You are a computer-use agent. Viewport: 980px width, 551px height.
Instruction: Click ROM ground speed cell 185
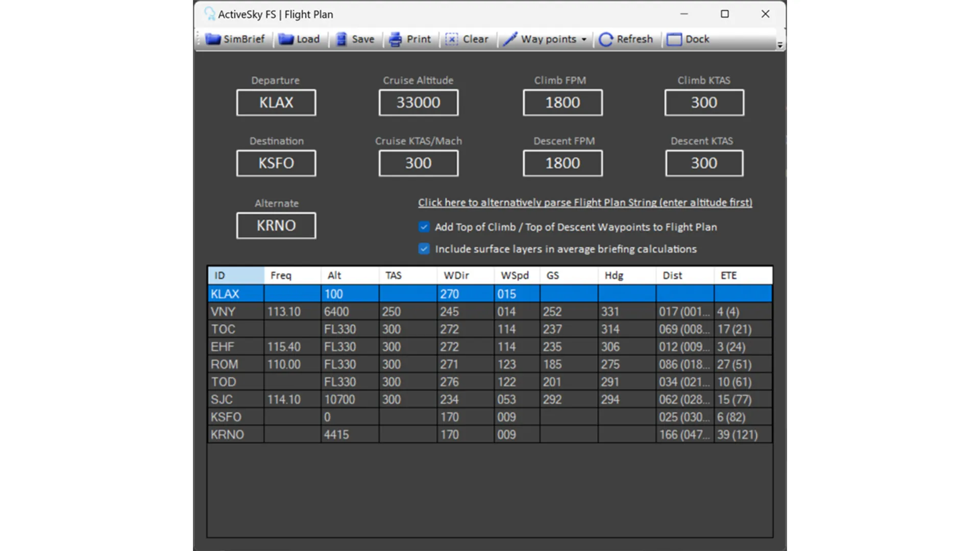click(569, 364)
